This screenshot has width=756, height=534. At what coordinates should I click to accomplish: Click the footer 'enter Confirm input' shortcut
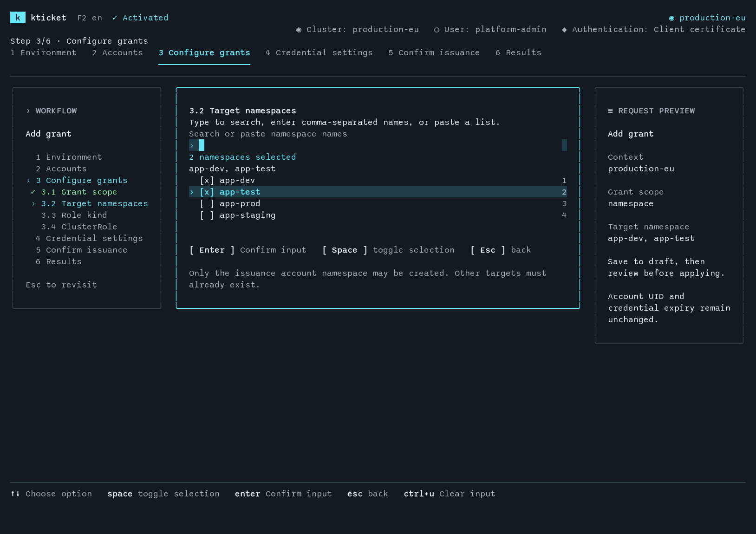pyautogui.click(x=283, y=494)
